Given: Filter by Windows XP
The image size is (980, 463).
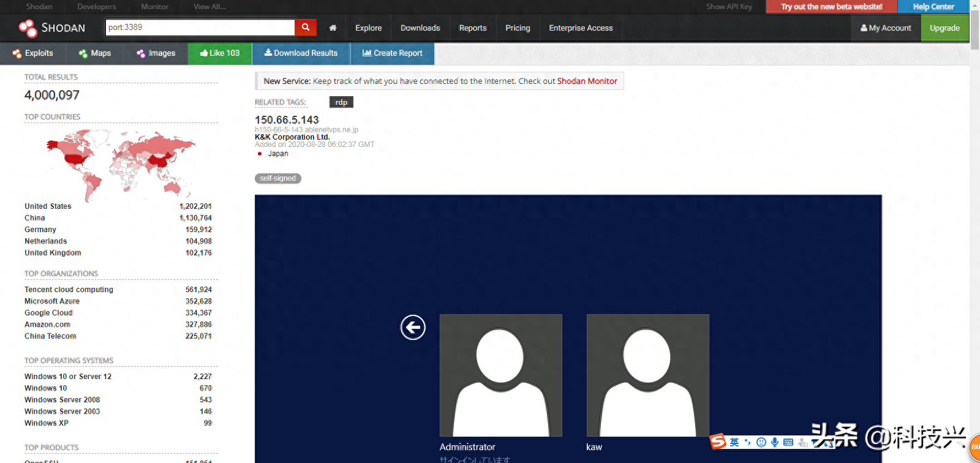Looking at the screenshot, I should (x=47, y=423).
